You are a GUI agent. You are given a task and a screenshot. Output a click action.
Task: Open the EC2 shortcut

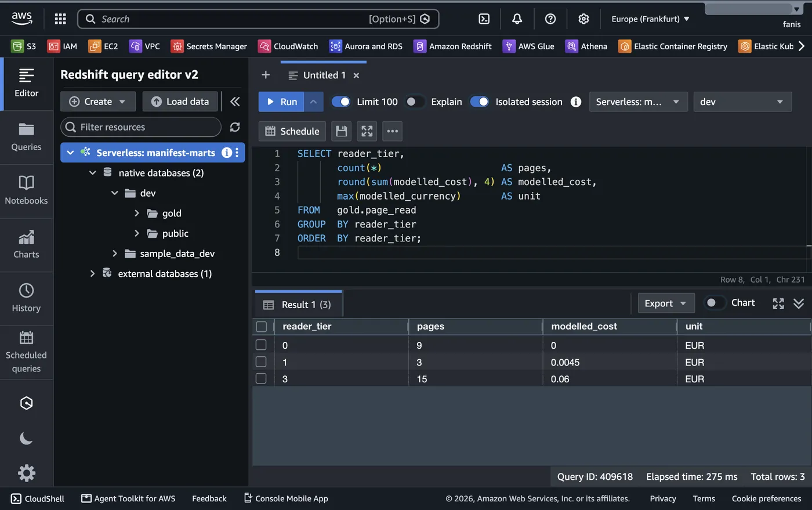pos(103,46)
